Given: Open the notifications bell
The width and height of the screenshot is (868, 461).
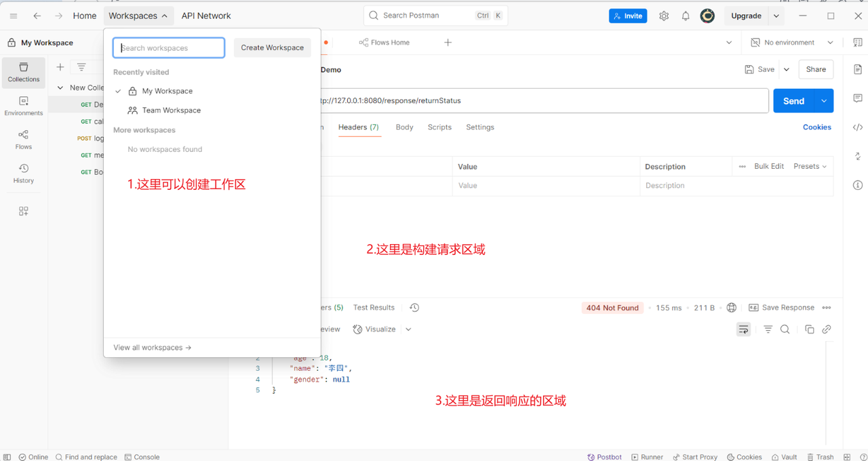Looking at the screenshot, I should [x=686, y=16].
